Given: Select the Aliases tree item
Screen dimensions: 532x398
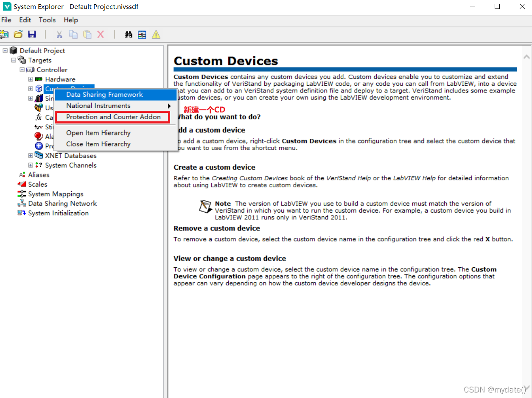Looking at the screenshot, I should (x=39, y=175).
